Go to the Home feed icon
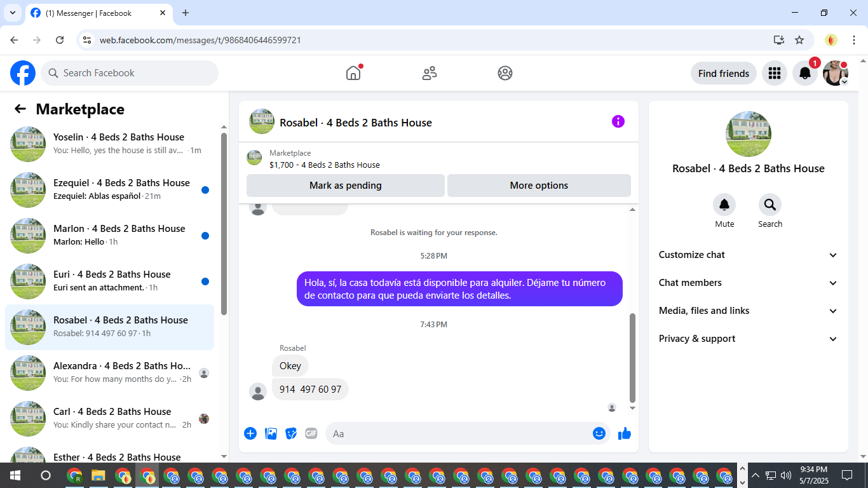This screenshot has width=868, height=488. pyautogui.click(x=353, y=73)
